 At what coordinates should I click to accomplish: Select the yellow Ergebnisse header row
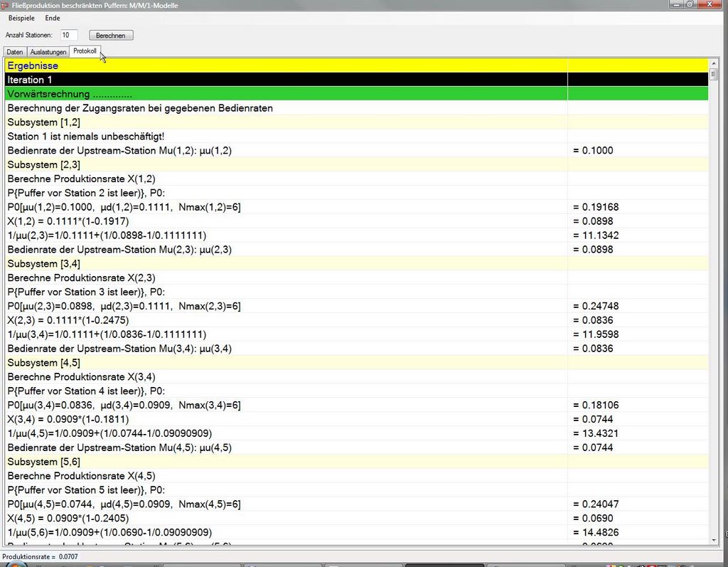pos(284,65)
